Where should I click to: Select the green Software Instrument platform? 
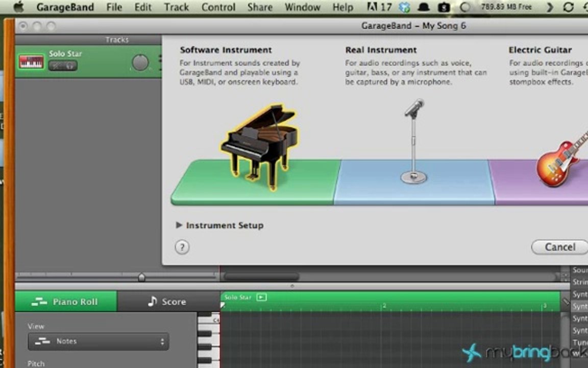255,182
